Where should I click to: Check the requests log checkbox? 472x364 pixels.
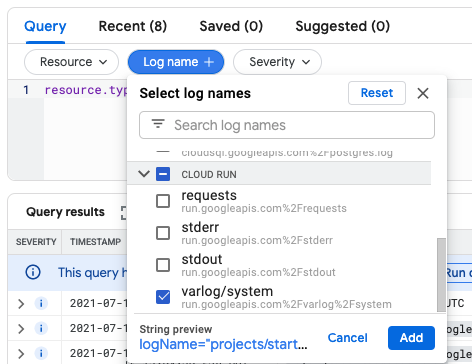[163, 201]
